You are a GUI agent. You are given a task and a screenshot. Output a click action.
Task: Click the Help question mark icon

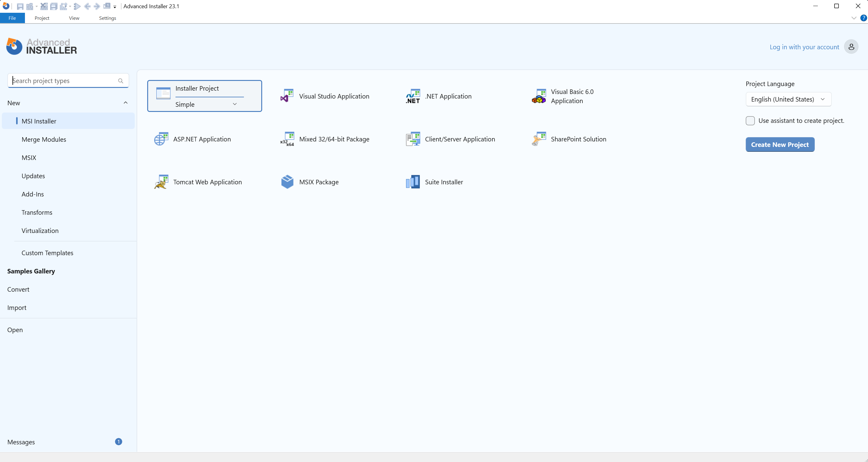tap(864, 18)
